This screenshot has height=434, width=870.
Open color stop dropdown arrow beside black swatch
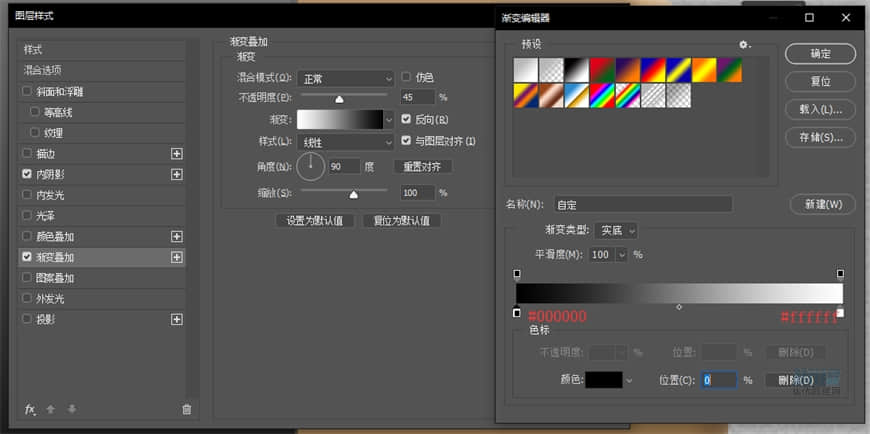tap(629, 381)
